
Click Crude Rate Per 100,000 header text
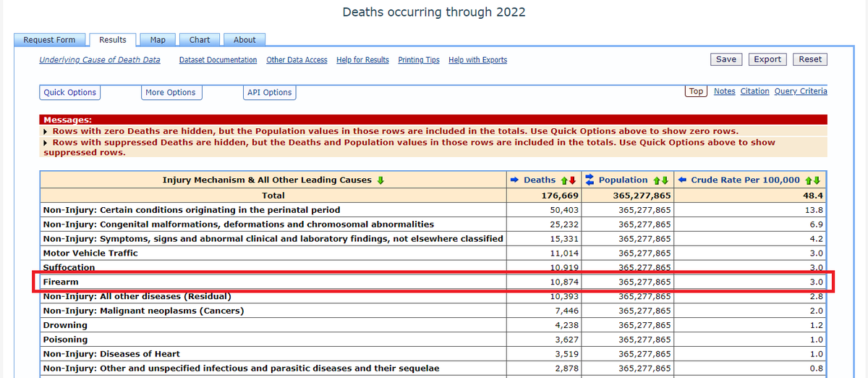[745, 180]
